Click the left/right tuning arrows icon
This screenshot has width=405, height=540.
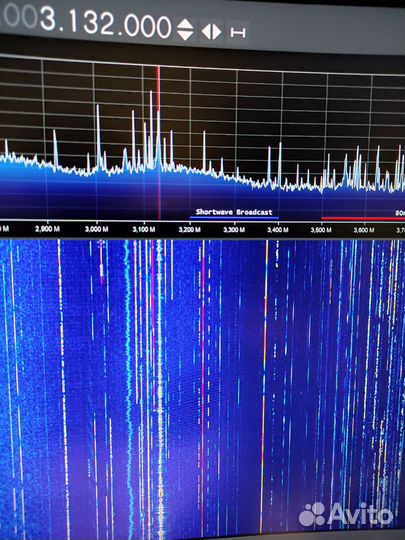(211, 32)
